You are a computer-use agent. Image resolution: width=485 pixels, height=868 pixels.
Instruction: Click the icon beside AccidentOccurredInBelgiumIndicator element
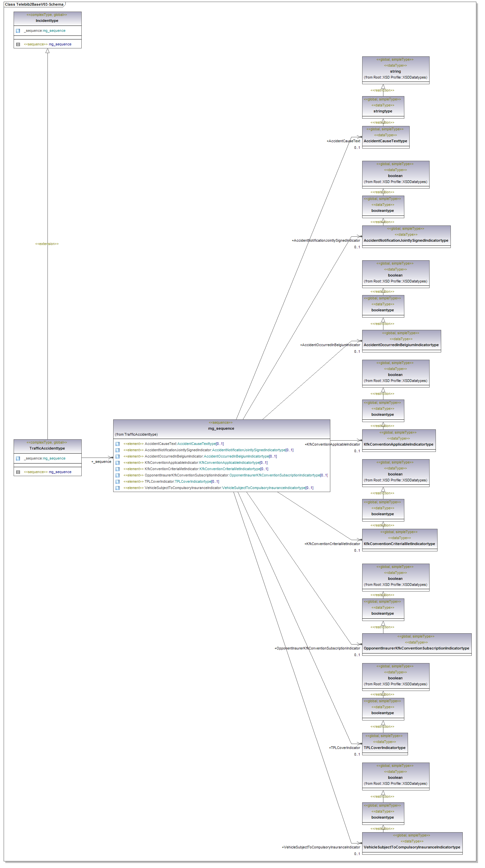click(x=118, y=457)
